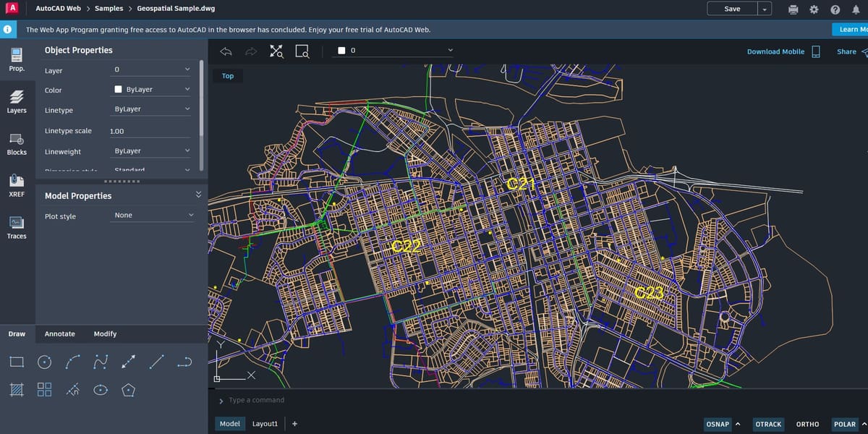
Task: Open the Plot style dropdown
Action: 153,216
